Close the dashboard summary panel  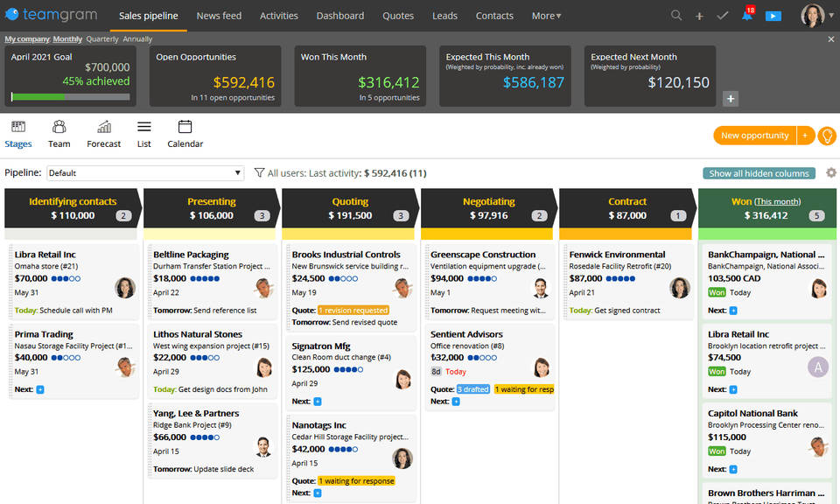pos(831,39)
